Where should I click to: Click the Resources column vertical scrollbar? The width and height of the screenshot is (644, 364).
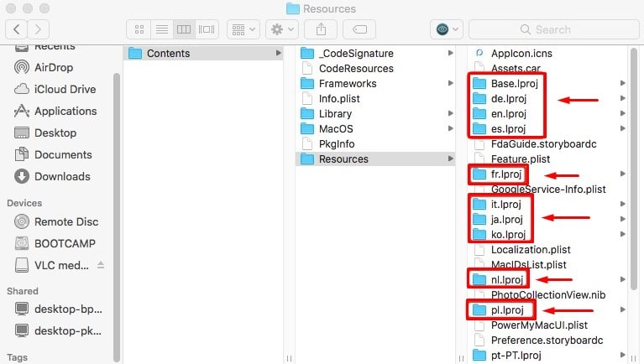pyautogui.click(x=634, y=169)
